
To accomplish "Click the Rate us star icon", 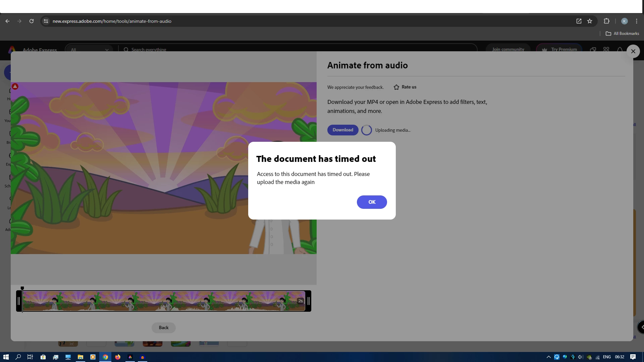I will (x=396, y=87).
